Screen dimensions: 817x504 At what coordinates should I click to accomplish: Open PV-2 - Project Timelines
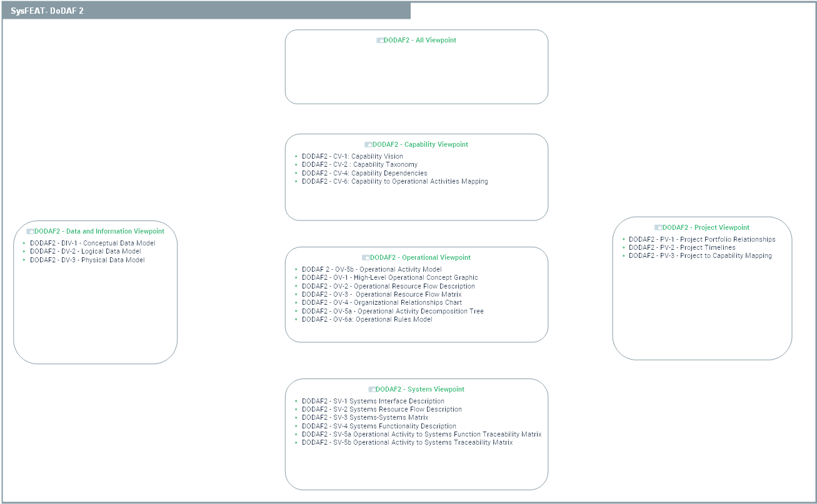(x=681, y=248)
